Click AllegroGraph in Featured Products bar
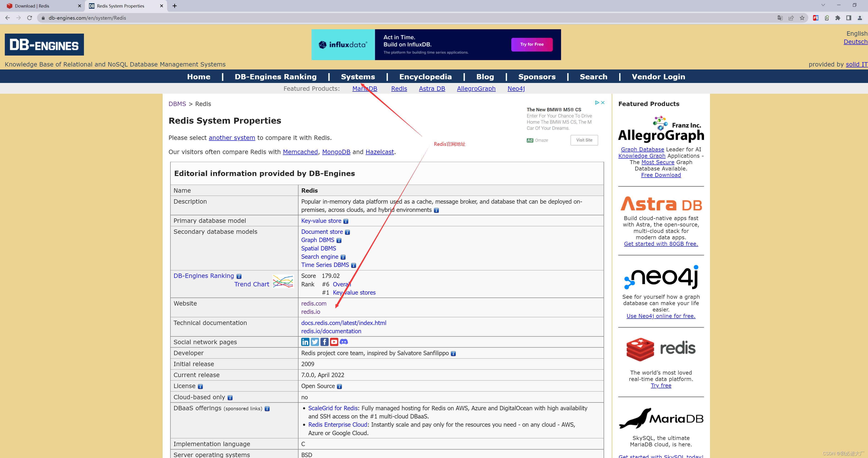The height and width of the screenshot is (458, 868). (x=476, y=89)
